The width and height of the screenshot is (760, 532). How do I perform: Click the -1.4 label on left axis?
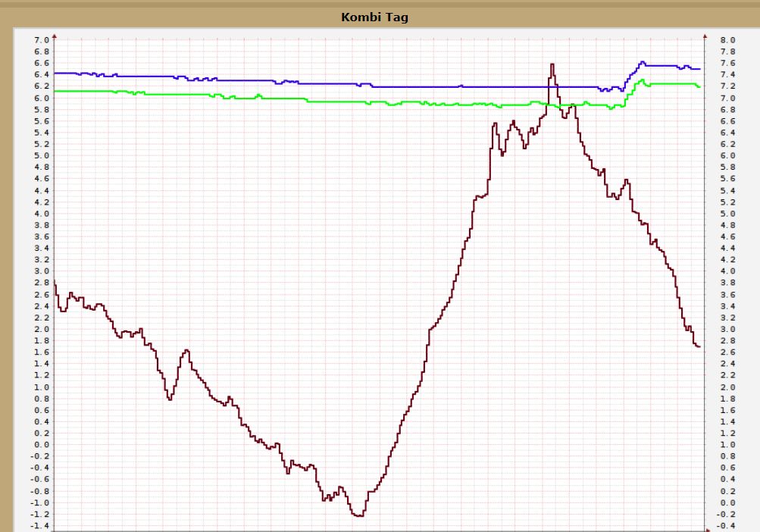click(39, 525)
